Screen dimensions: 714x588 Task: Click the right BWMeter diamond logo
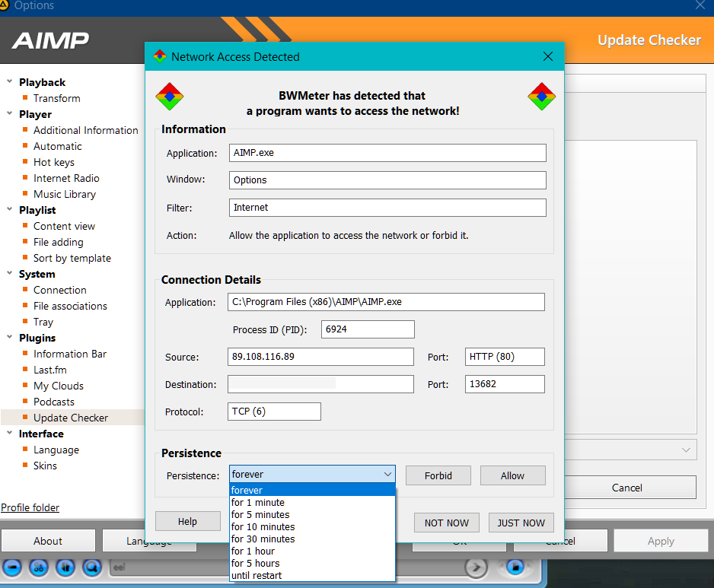click(x=541, y=97)
